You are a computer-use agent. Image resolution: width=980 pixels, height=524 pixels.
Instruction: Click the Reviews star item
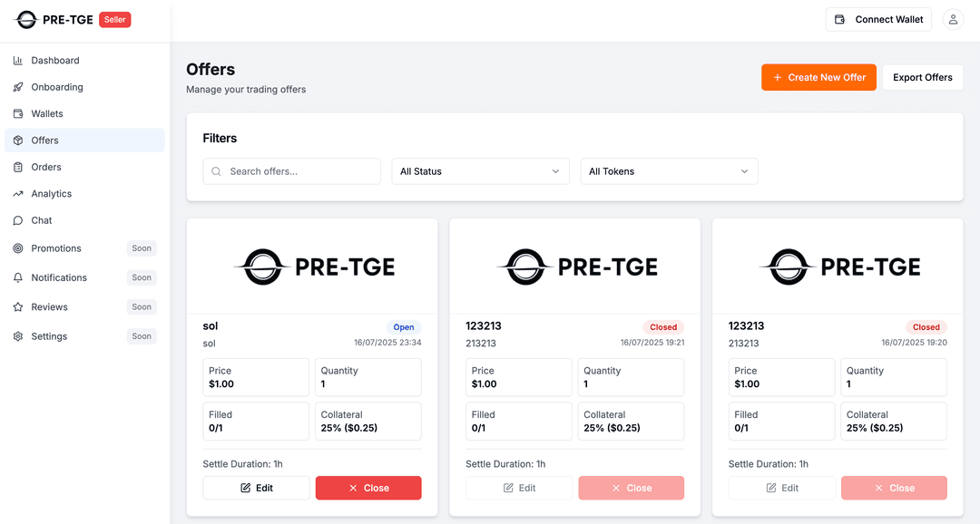point(50,307)
